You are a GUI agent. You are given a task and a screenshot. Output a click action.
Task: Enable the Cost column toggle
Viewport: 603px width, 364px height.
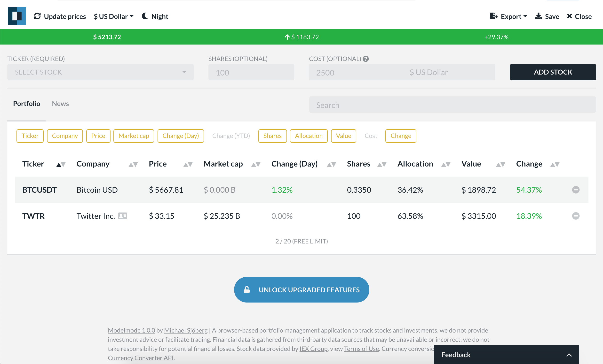point(371,136)
